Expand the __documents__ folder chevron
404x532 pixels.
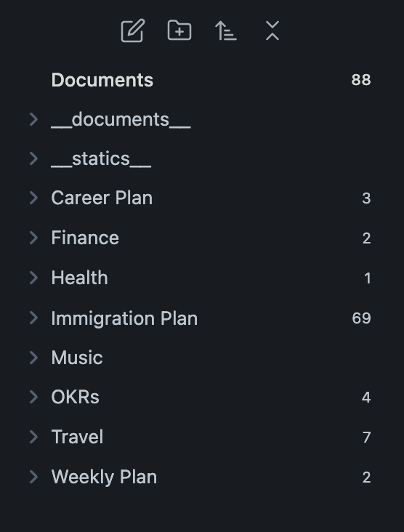(x=33, y=119)
